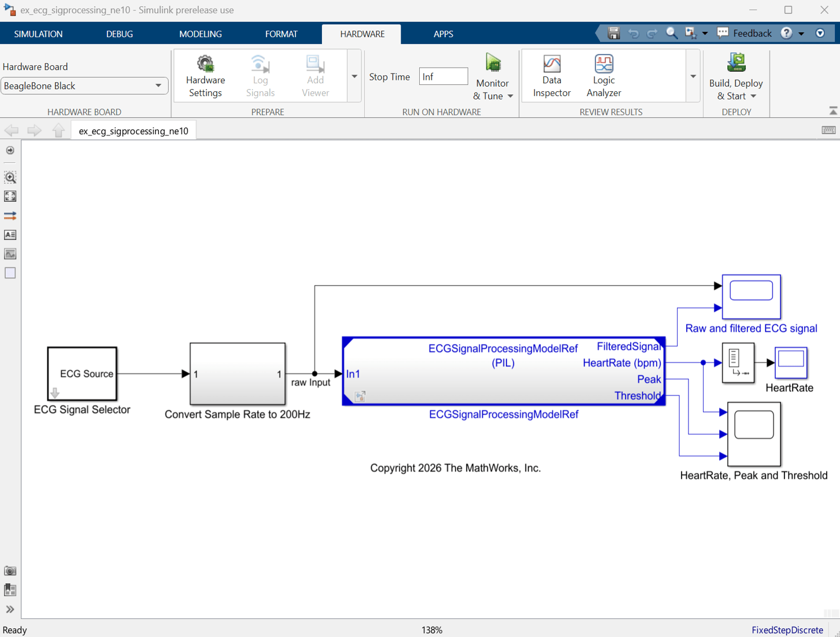Click the Copyright 2026 The MathWorks annotation

(456, 468)
